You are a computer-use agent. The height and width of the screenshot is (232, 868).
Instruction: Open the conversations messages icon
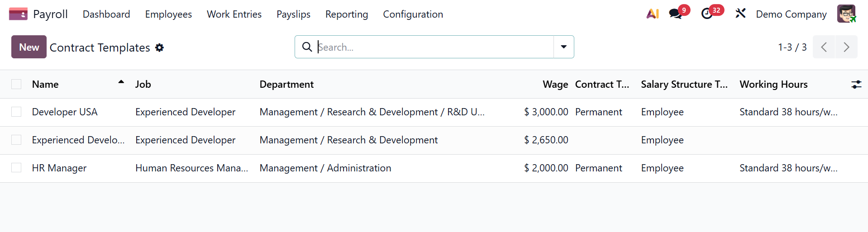coord(675,14)
